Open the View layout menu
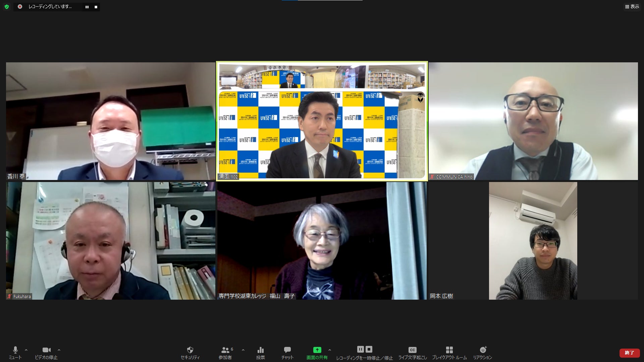 point(632,7)
